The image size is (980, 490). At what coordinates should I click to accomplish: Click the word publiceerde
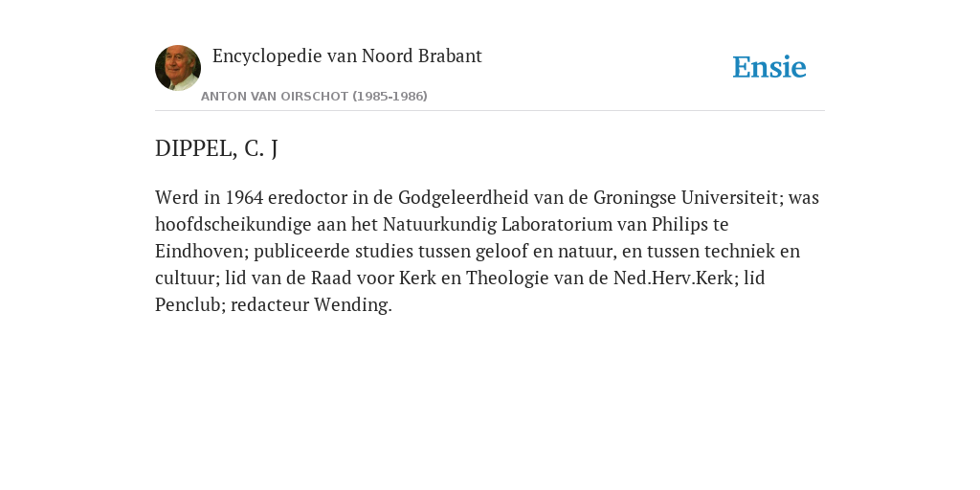click(x=301, y=252)
